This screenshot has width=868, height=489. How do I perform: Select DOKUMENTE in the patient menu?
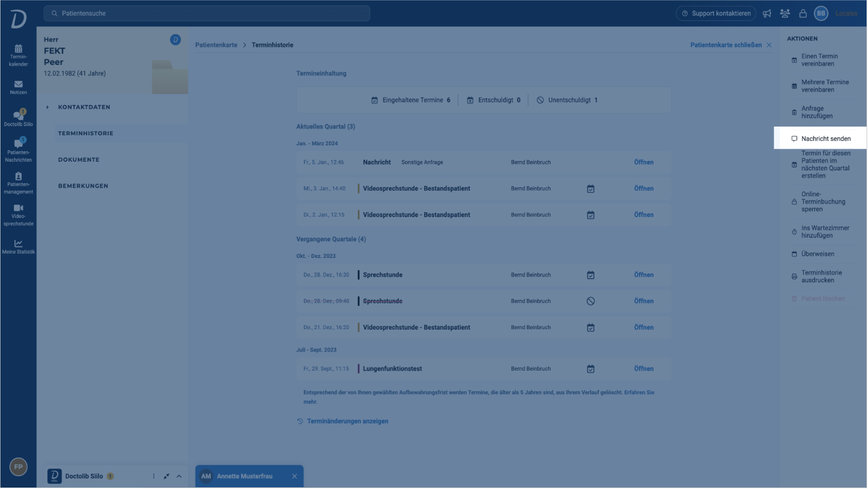pos(79,160)
